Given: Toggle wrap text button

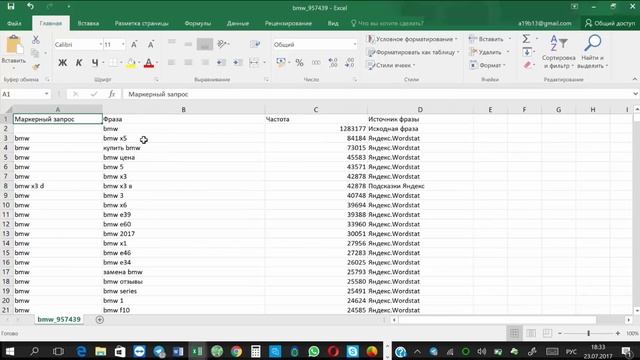Looking at the screenshot, I should pos(255,44).
